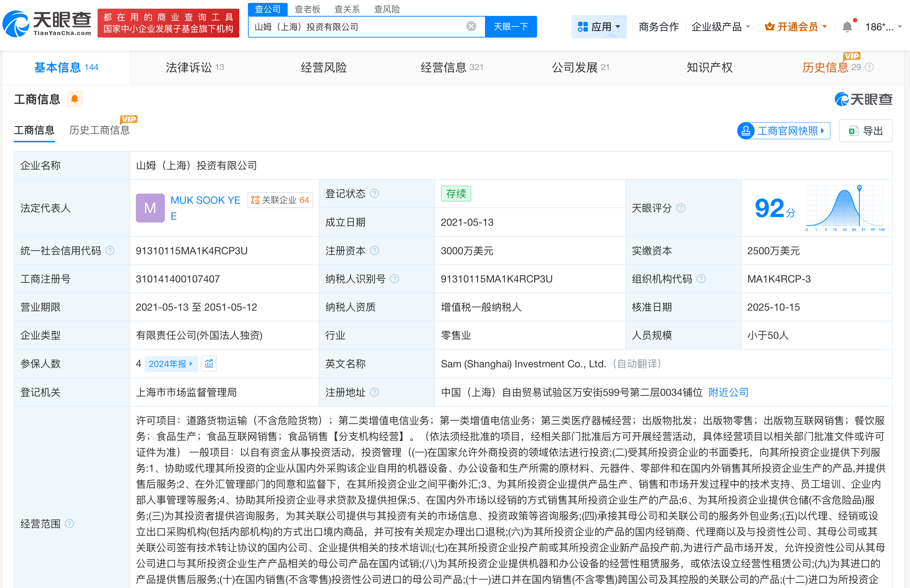Click the chart icon next to 2024年报
910x588 pixels.
[x=209, y=363]
